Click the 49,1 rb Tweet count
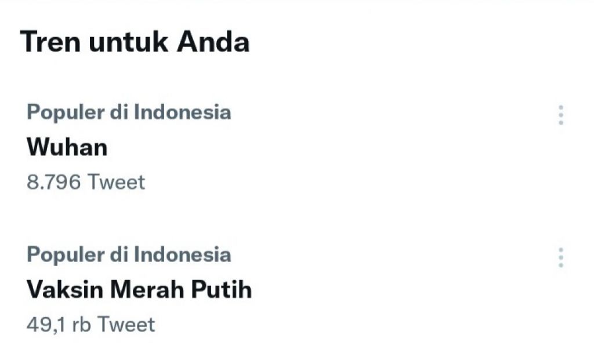The width and height of the screenshot is (594, 364). click(90, 324)
